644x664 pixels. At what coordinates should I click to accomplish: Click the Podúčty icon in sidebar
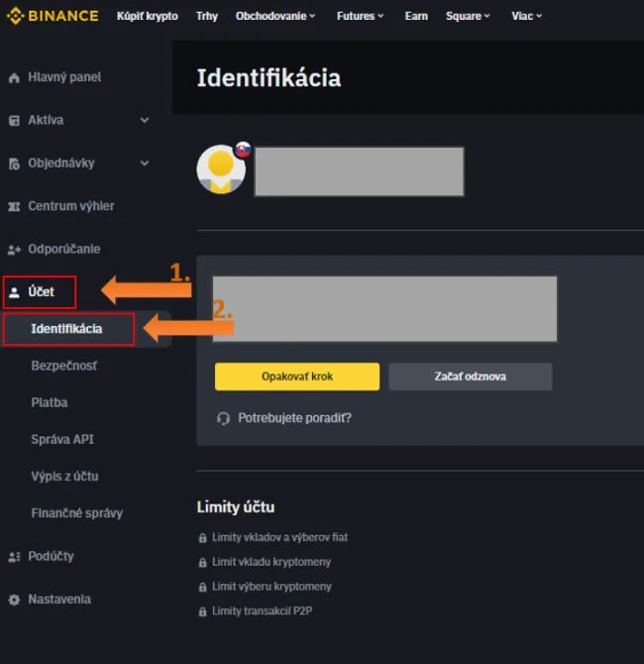point(14,557)
